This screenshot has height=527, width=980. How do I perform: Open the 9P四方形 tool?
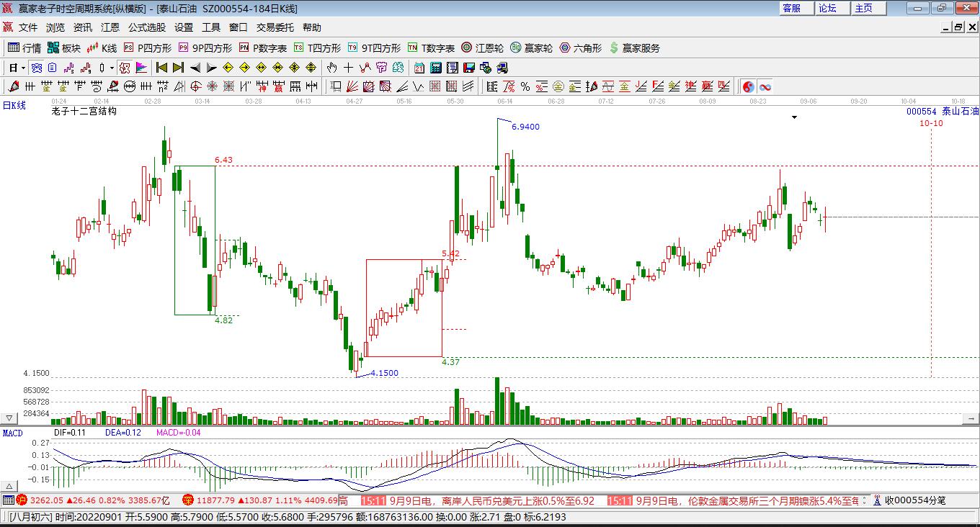[205, 48]
